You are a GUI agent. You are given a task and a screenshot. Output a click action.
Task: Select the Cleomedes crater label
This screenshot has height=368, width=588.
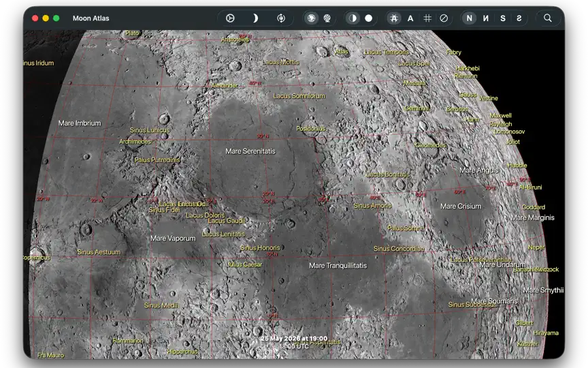(431, 145)
